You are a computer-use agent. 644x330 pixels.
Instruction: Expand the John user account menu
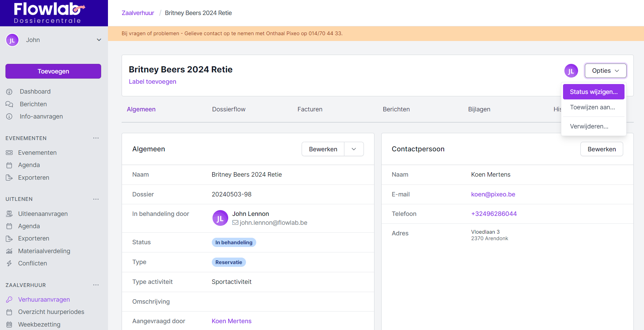pos(99,40)
